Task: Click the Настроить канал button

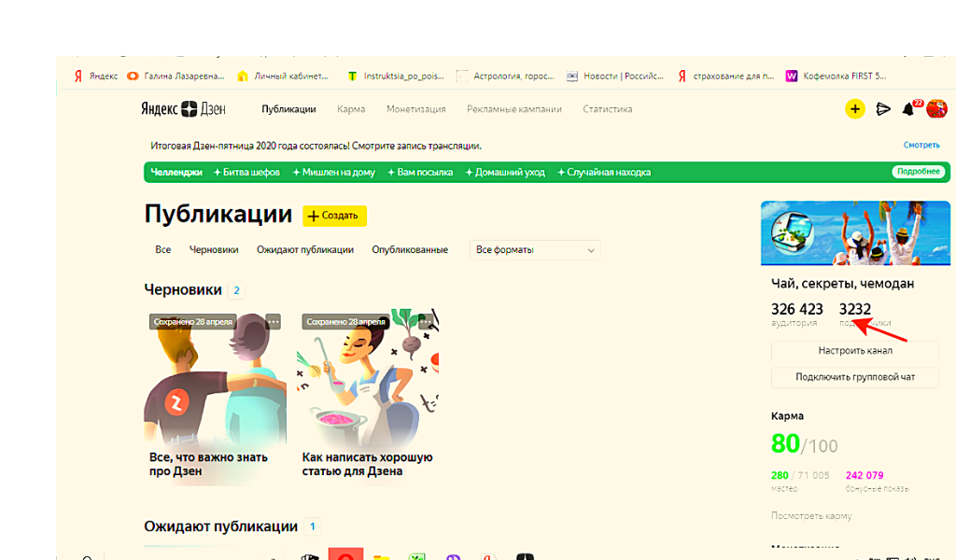Action: pyautogui.click(x=855, y=350)
